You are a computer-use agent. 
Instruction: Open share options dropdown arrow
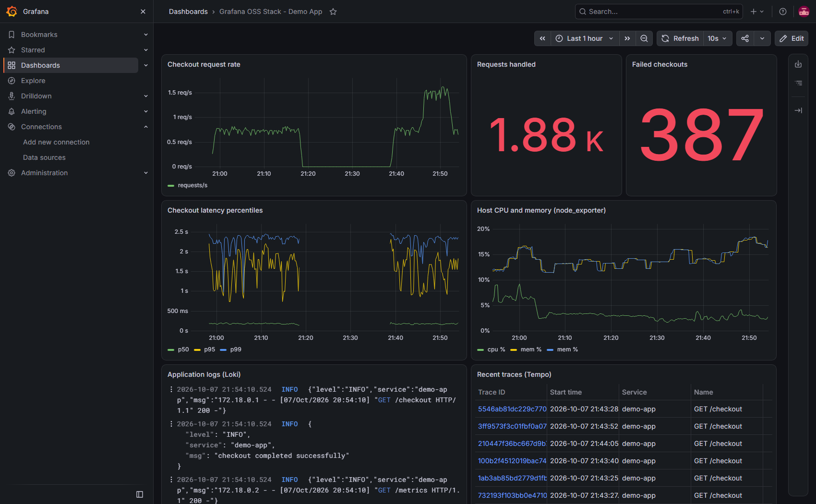point(762,38)
